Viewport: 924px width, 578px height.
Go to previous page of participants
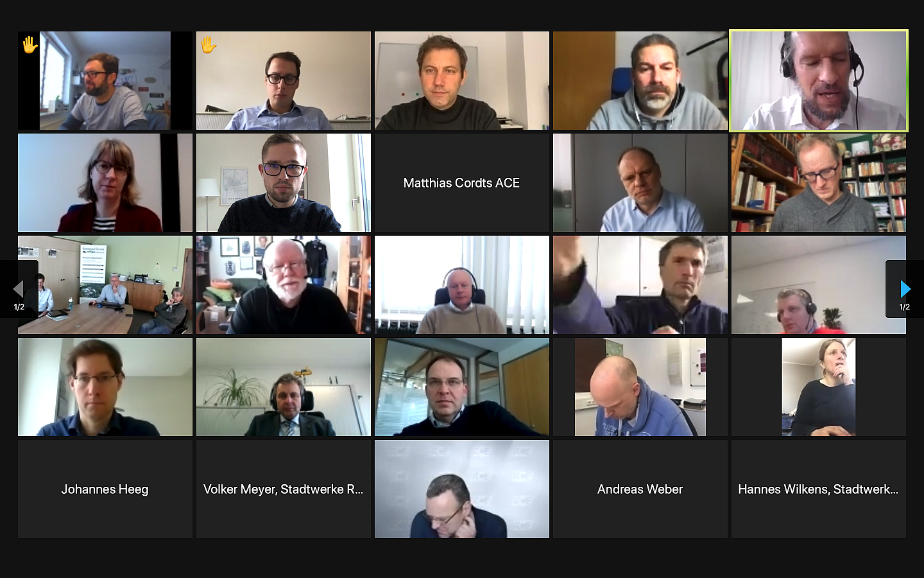[19, 289]
